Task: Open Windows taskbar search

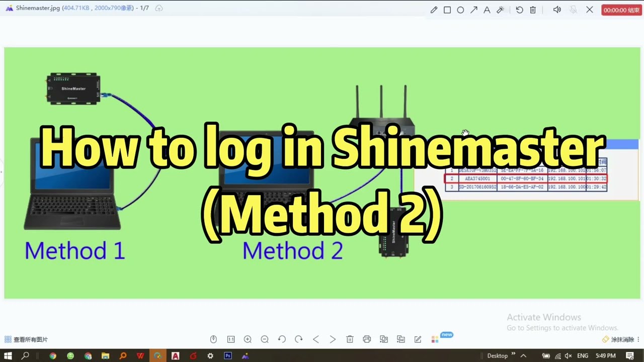Action: (x=25, y=356)
